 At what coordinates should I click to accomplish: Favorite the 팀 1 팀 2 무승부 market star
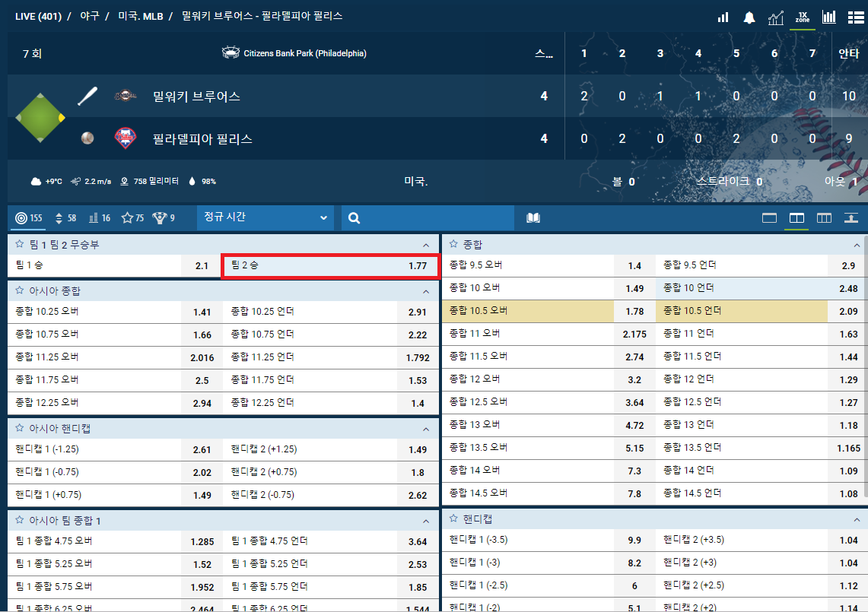(x=21, y=244)
